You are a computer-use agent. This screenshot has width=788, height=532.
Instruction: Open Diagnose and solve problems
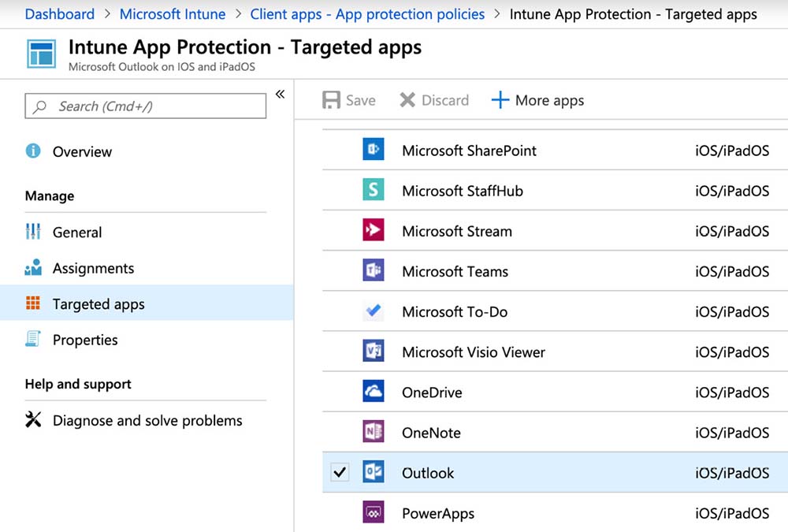point(147,420)
